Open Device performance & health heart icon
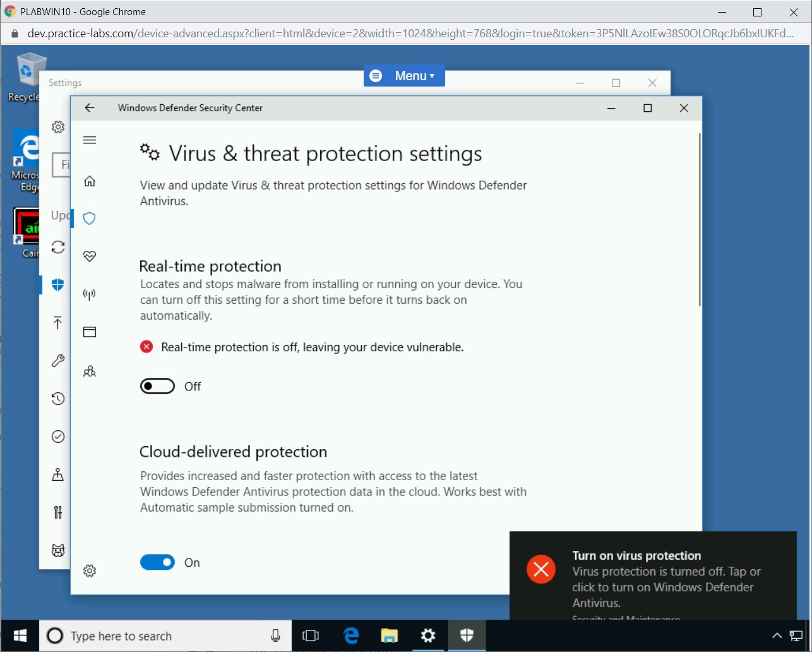The height and width of the screenshot is (652, 812). point(90,256)
